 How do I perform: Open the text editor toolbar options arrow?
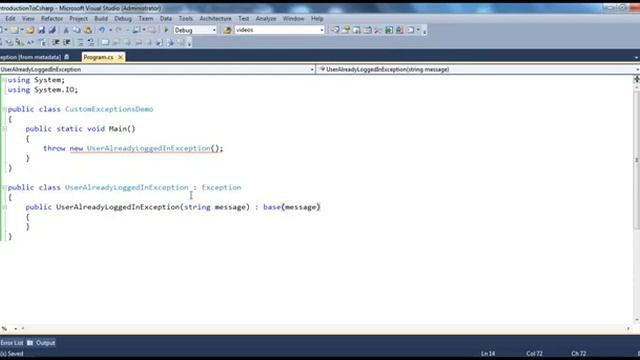click(189, 43)
